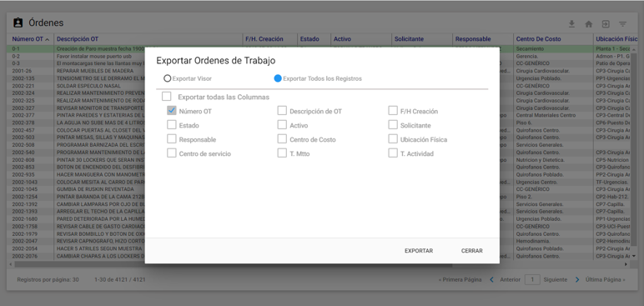
Task: Click Secamiento cost center cell
Action: (530, 48)
